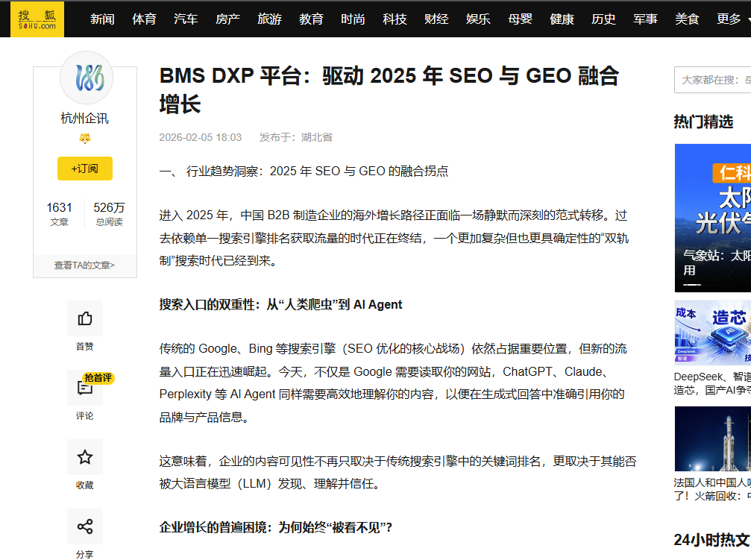
Task: Click the 24小时热文 section heading
Action: point(711,540)
